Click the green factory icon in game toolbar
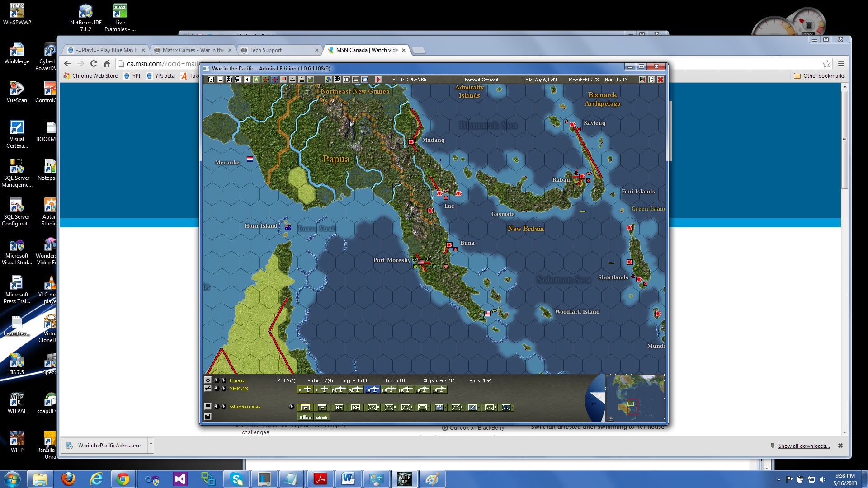The image size is (868, 488). coord(311,80)
